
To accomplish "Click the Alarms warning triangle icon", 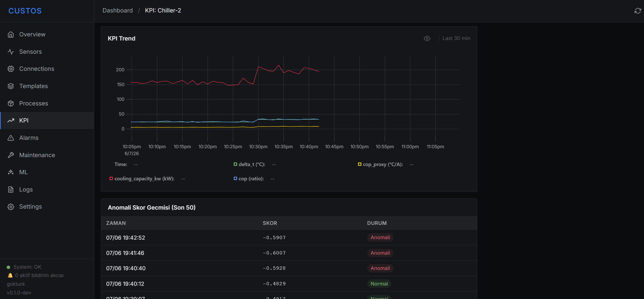I will 11,138.
